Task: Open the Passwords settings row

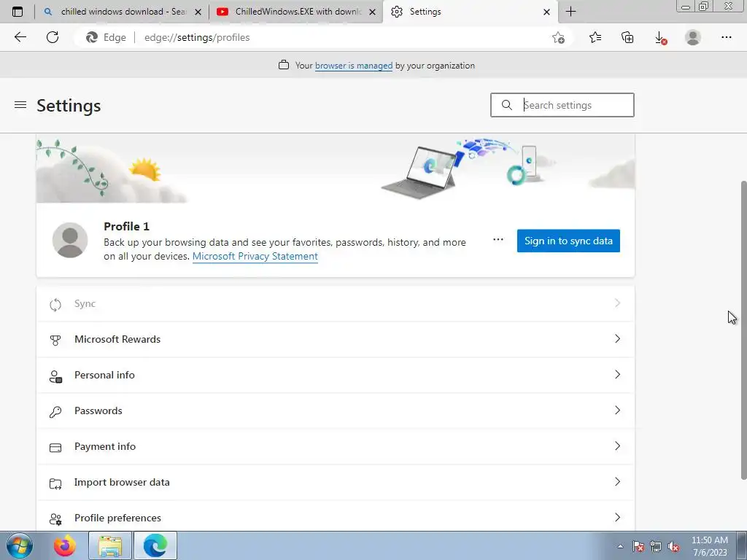Action: (336, 411)
